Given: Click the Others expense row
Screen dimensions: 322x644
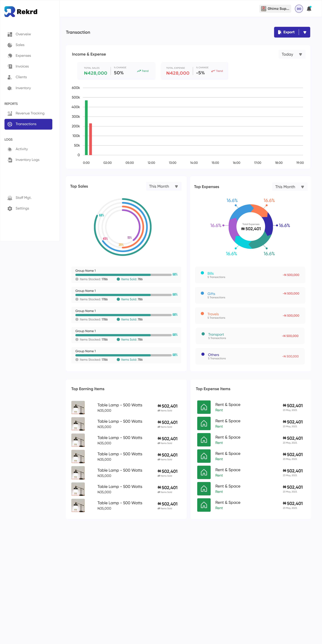Looking at the screenshot, I should point(250,356).
